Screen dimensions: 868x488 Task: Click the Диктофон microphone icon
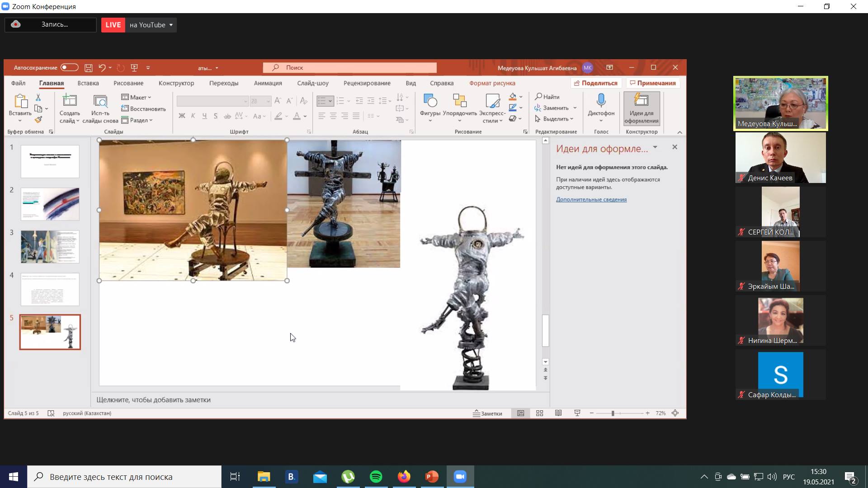pos(601,100)
